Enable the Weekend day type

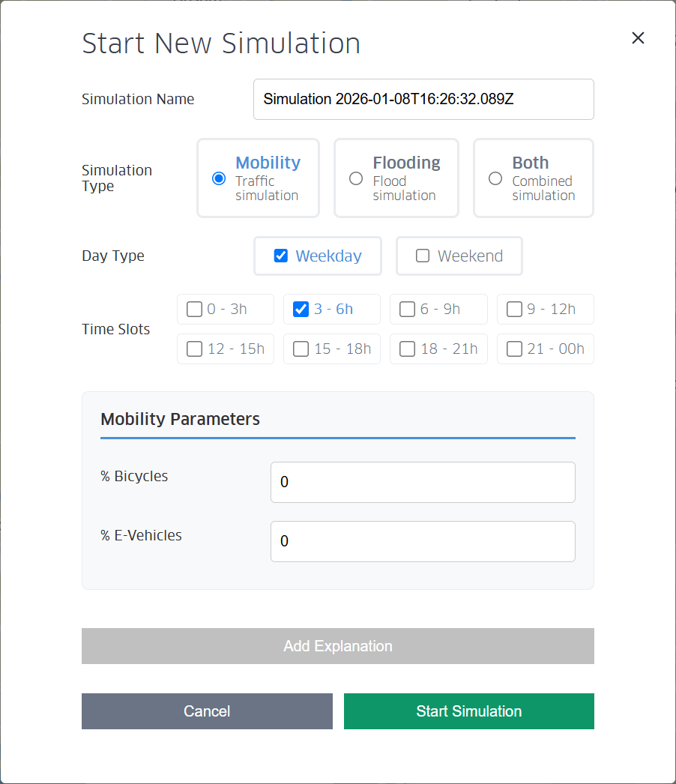tap(423, 256)
